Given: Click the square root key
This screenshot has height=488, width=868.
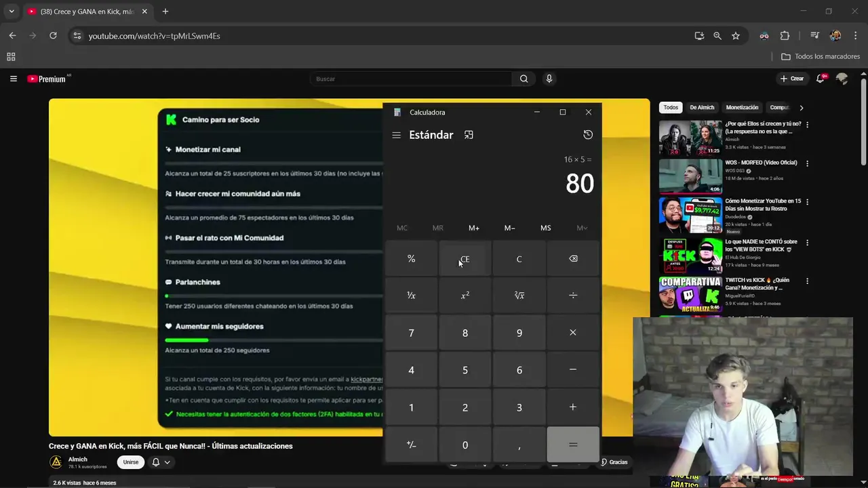Looking at the screenshot, I should tap(519, 296).
